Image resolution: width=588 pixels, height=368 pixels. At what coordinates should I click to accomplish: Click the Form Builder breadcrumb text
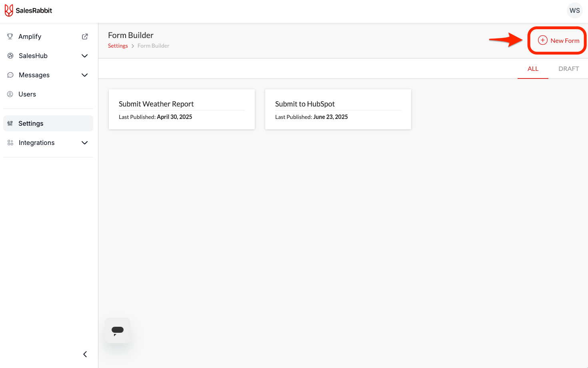[x=153, y=46]
